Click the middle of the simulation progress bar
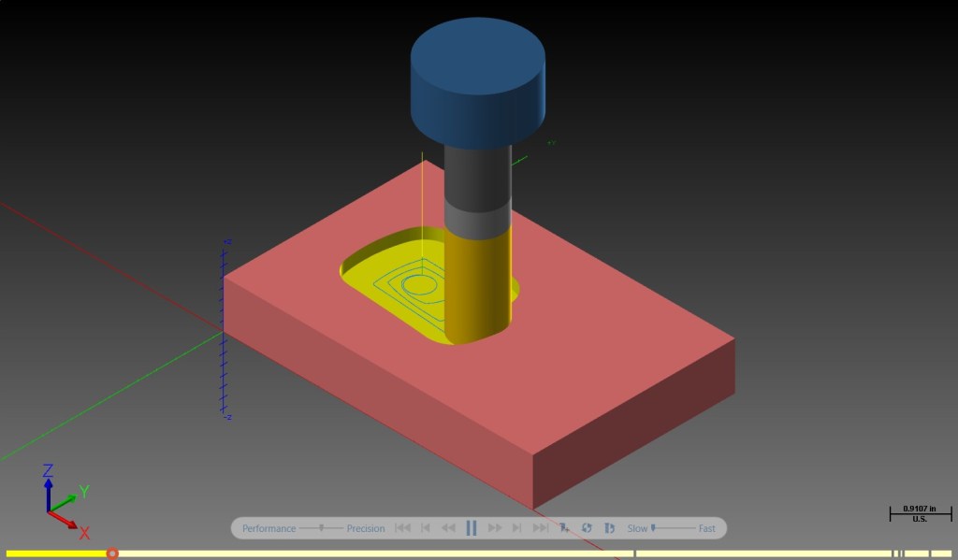The image size is (958, 560). [479, 553]
